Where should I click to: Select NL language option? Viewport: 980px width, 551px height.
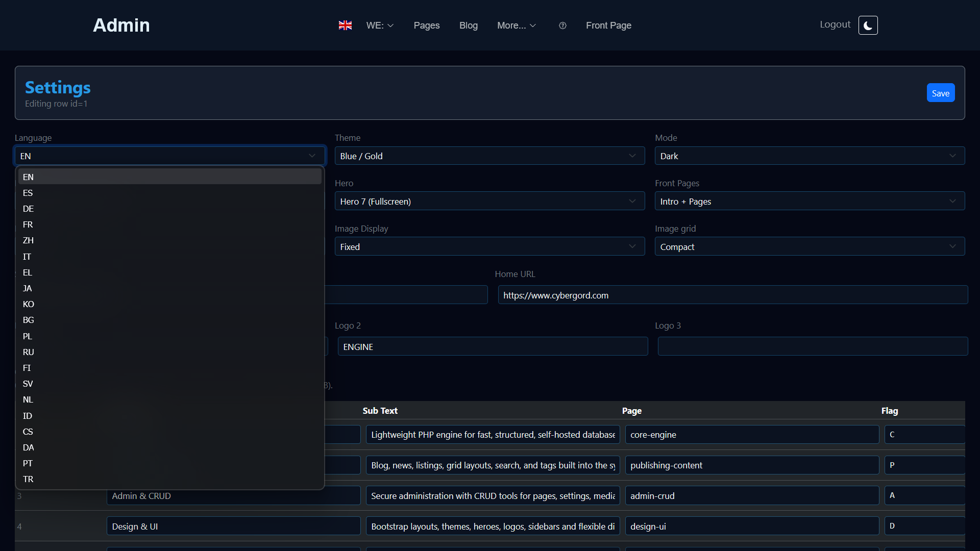tap(170, 399)
